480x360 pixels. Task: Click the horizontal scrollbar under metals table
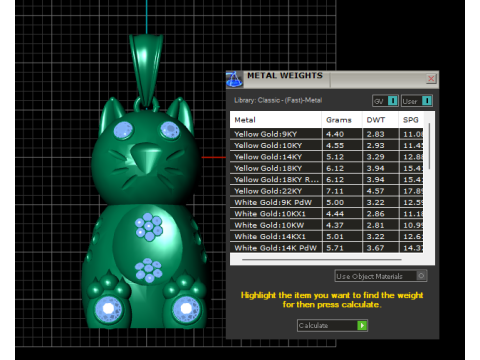(322, 259)
